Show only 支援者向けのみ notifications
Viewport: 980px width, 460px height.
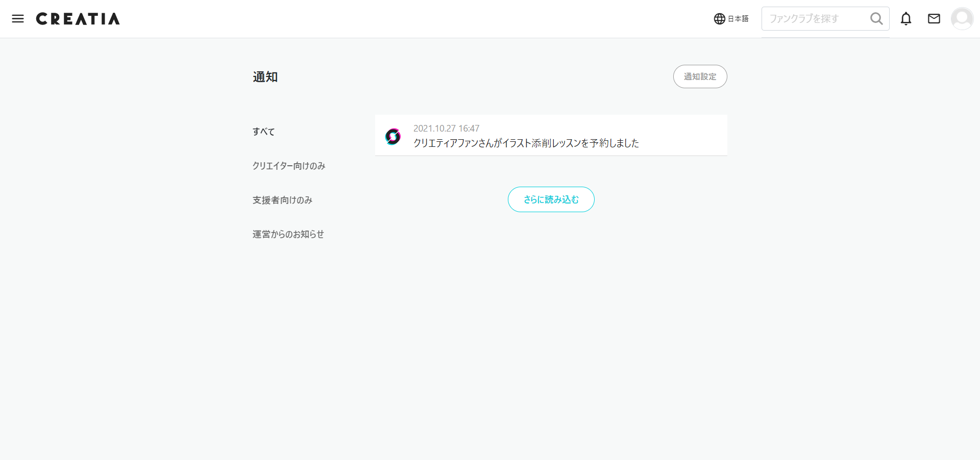(x=282, y=200)
